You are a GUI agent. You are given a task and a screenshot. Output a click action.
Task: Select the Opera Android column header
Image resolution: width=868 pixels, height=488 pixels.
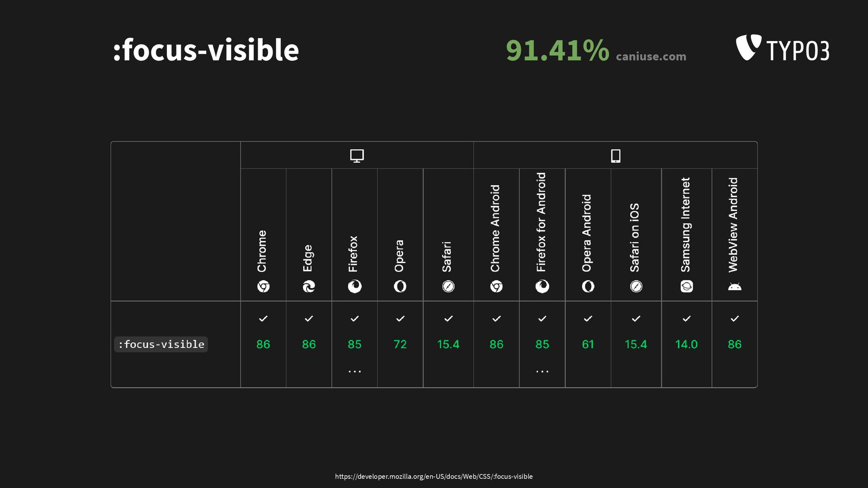click(587, 233)
